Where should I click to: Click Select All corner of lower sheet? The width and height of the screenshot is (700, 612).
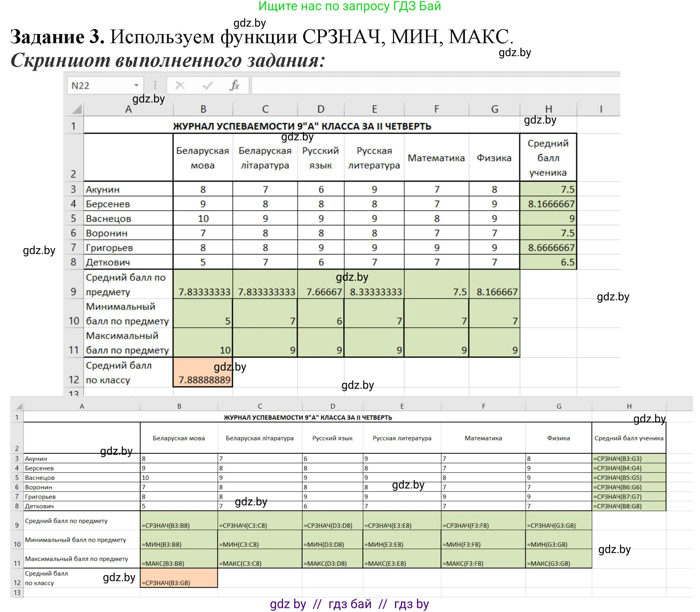pos(19,406)
